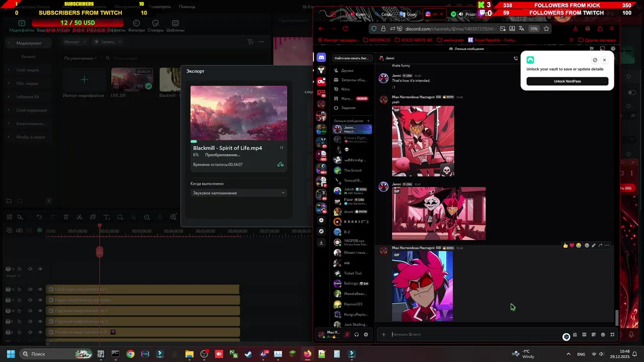Open Discord user settings gear

[x=366, y=334]
